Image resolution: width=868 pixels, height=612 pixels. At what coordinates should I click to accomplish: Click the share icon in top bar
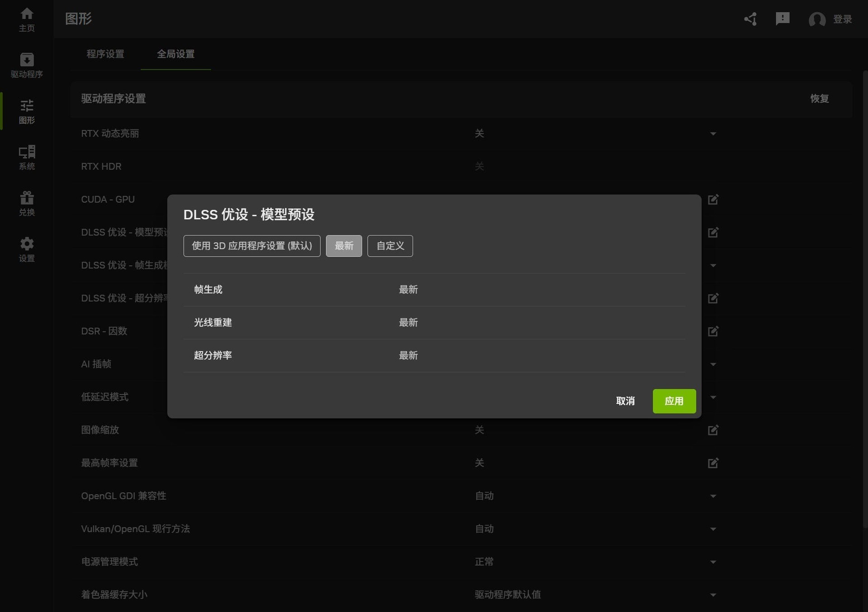[750, 19]
